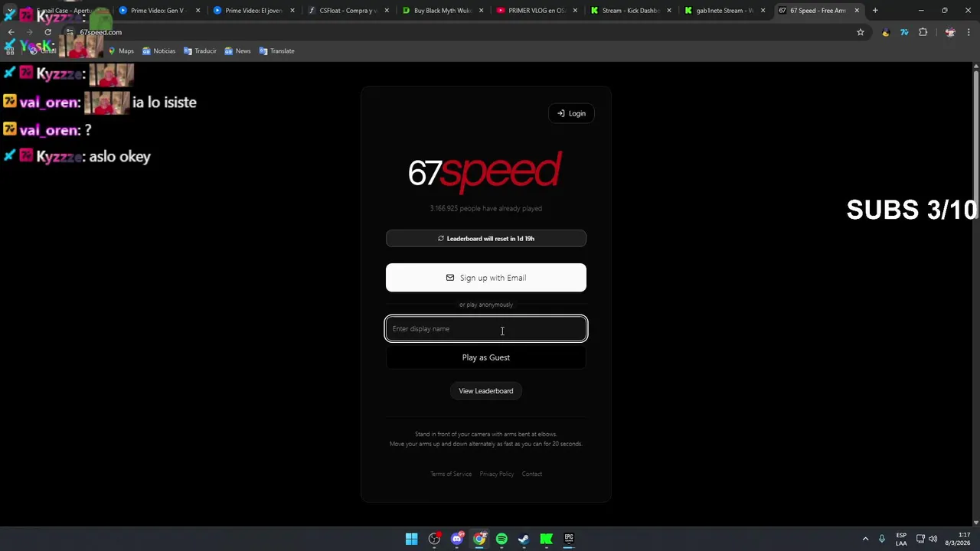Open a new browser tab
Image resolution: width=980 pixels, height=551 pixels.
(875, 11)
